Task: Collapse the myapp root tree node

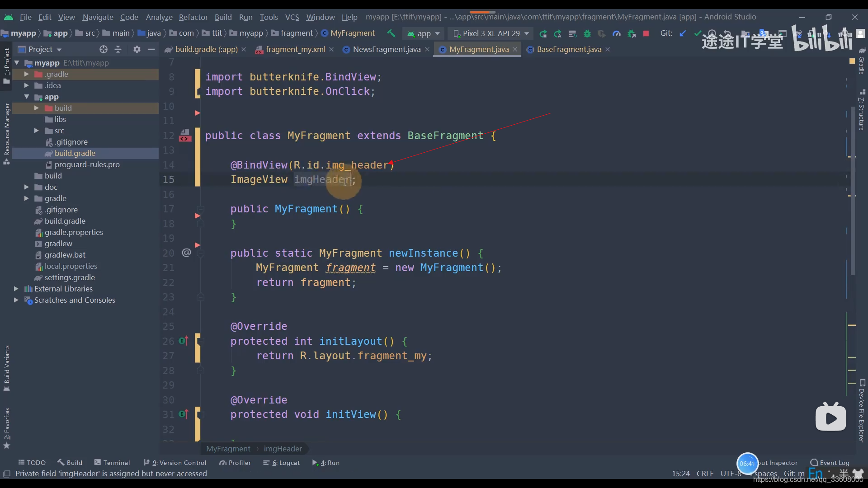Action: click(17, 63)
